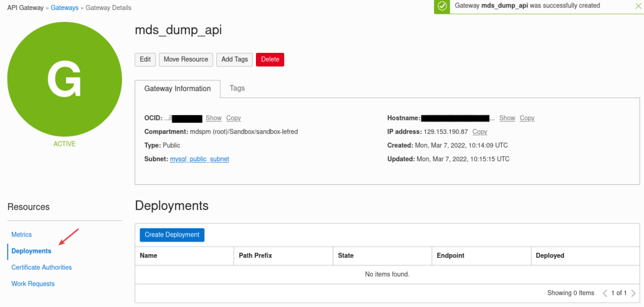Copy the Hostname value
Viewport: 644px width, 307px height.
point(527,118)
